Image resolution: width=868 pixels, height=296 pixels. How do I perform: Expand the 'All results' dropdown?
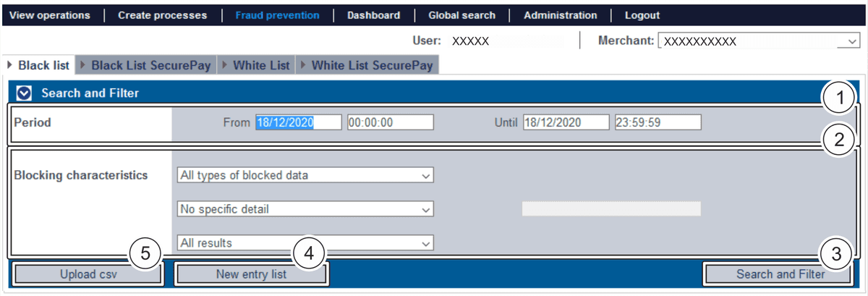305,243
